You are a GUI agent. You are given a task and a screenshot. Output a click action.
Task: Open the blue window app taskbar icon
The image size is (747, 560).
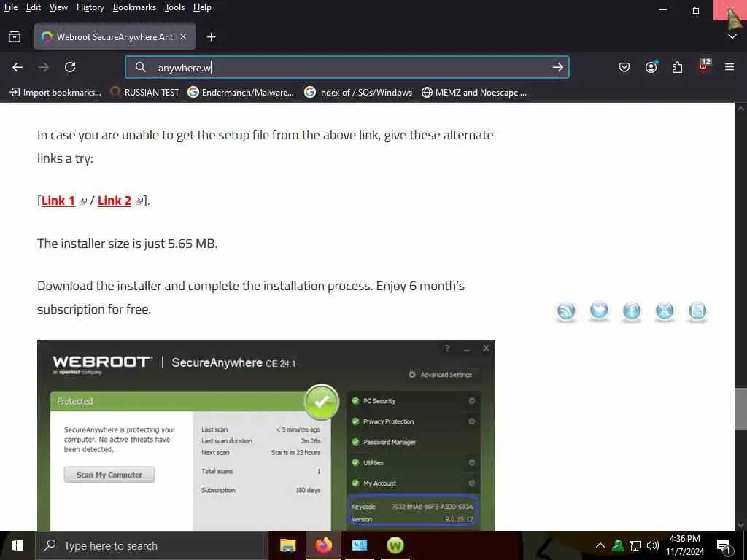[359, 545]
